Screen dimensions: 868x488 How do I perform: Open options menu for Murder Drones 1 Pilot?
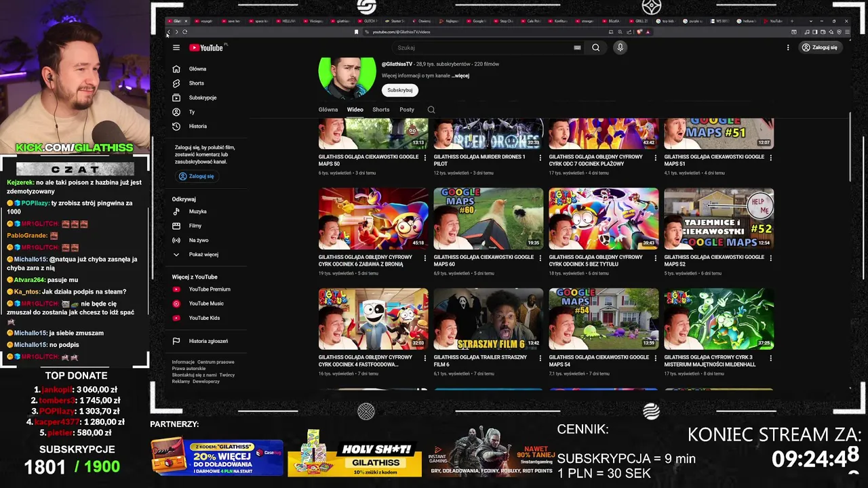[540, 157]
